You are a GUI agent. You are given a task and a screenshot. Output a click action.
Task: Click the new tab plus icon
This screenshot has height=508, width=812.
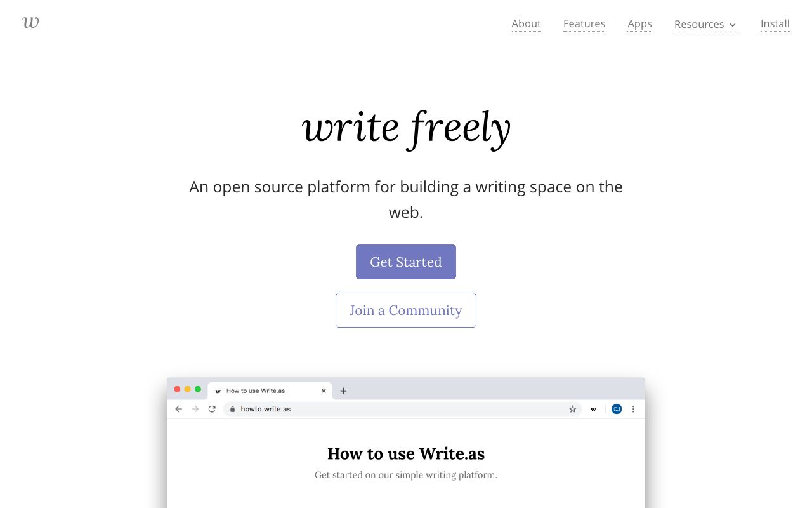coord(343,391)
